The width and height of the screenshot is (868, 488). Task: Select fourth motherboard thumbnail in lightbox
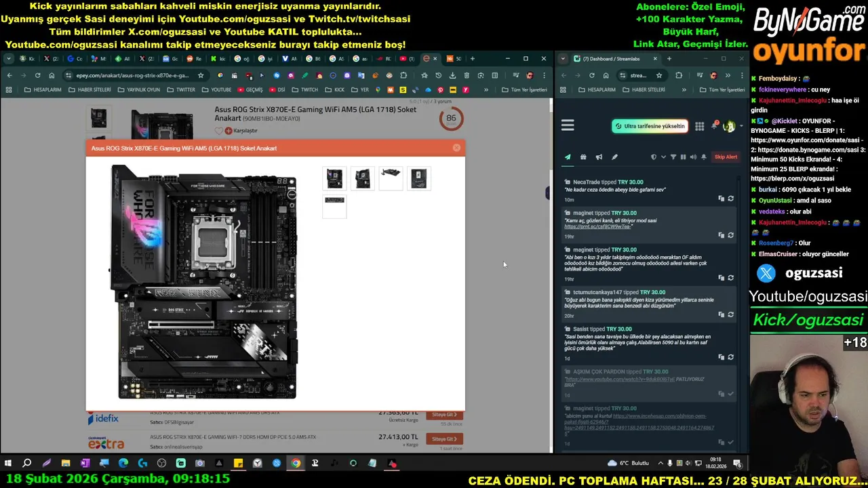tap(418, 178)
